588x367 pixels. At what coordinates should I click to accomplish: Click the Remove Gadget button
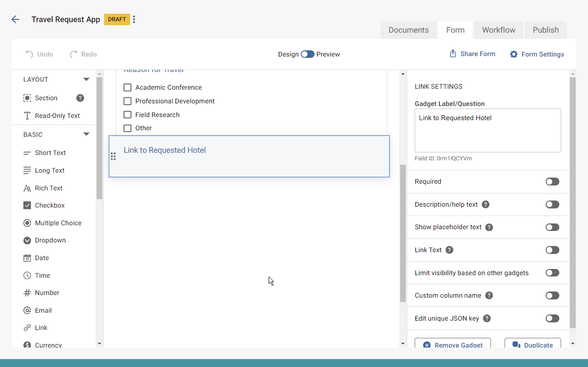453,344
